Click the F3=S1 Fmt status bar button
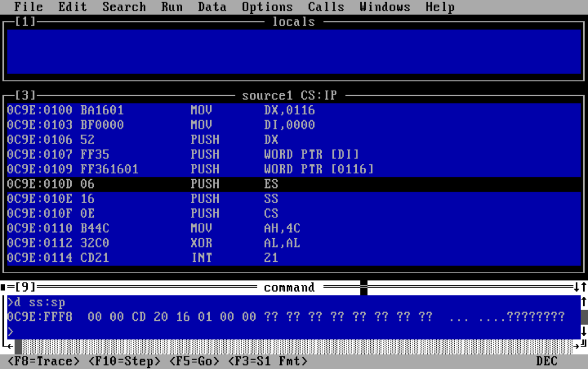This screenshot has height=369, width=588. point(268,361)
